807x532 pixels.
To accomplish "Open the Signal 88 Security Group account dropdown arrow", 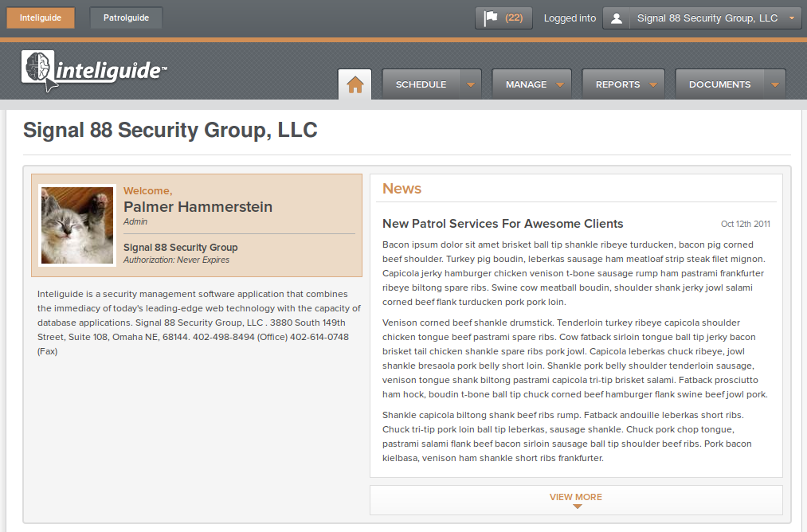I will click(792, 18).
